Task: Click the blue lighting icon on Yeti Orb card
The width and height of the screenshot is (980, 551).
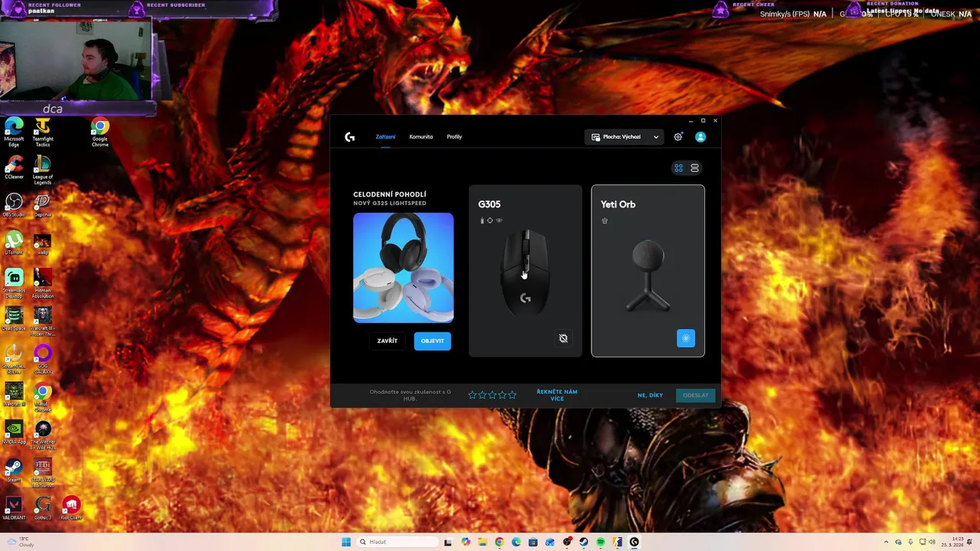Action: pos(686,338)
